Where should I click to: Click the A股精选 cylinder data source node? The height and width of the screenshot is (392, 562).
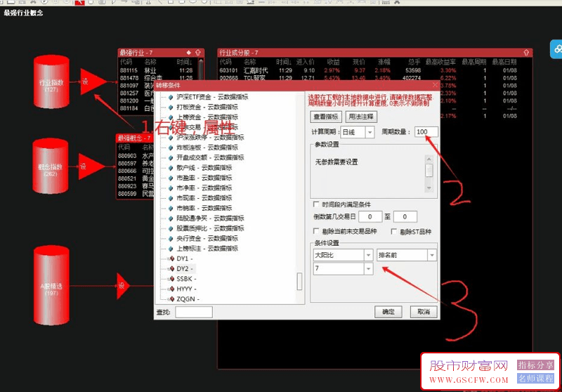(x=51, y=286)
